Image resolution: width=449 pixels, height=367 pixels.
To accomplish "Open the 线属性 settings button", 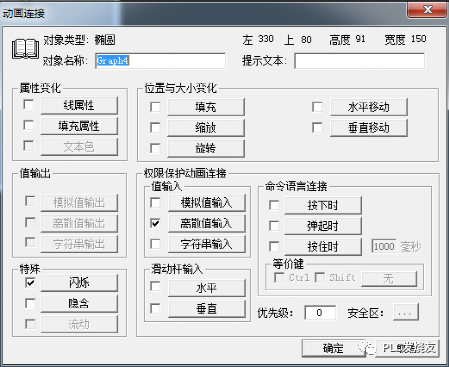I will click(x=79, y=105).
